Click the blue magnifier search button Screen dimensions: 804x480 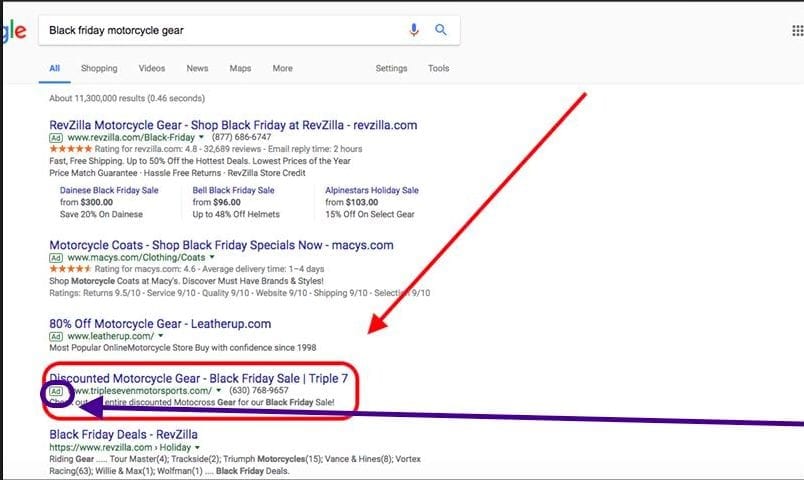440,30
